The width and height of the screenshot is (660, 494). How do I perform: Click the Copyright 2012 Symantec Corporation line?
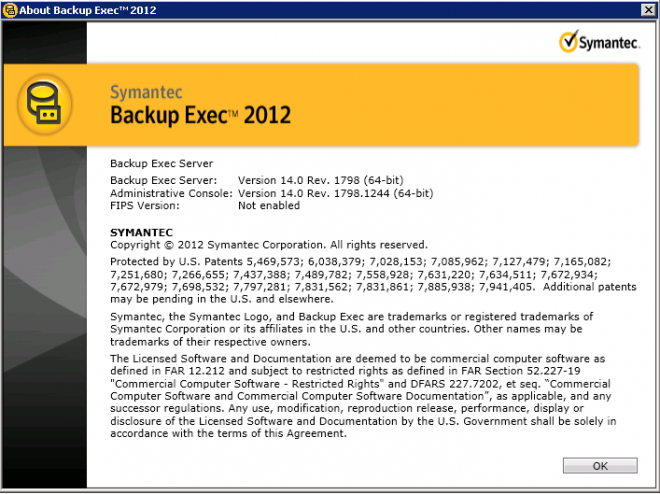[x=269, y=245]
